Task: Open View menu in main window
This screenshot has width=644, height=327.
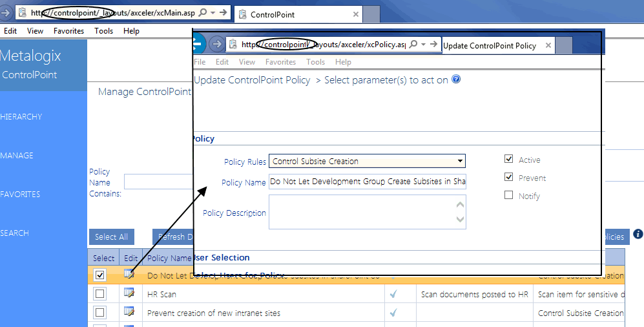Action: 35,31
